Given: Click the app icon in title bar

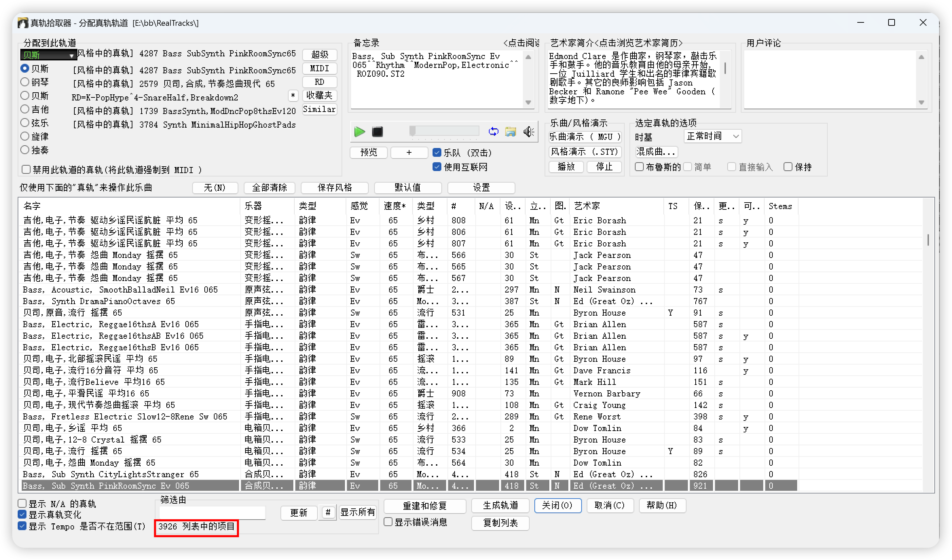Looking at the screenshot, I should [23, 23].
